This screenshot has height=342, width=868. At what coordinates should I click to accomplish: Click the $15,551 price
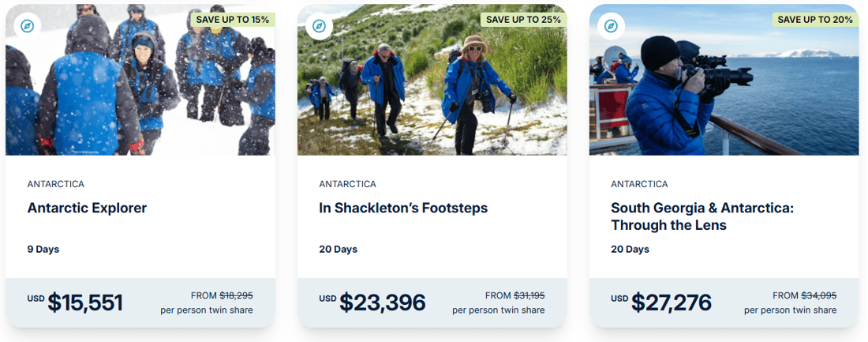tap(84, 302)
